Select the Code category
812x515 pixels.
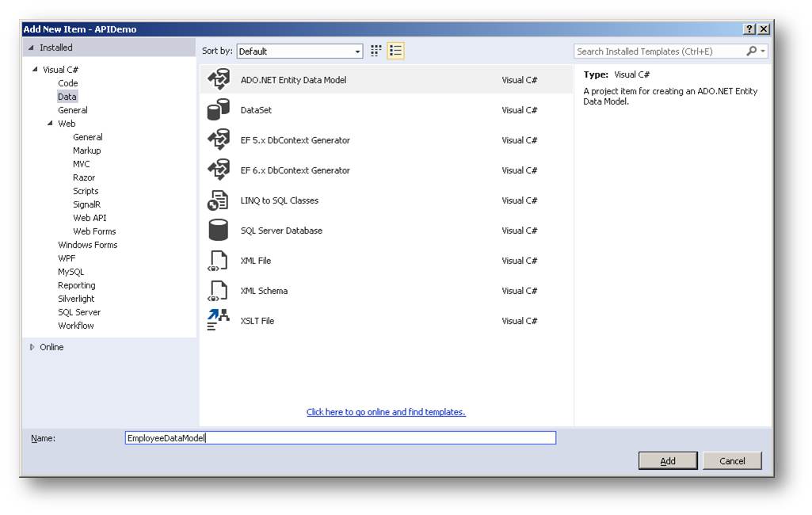pyautogui.click(x=68, y=83)
